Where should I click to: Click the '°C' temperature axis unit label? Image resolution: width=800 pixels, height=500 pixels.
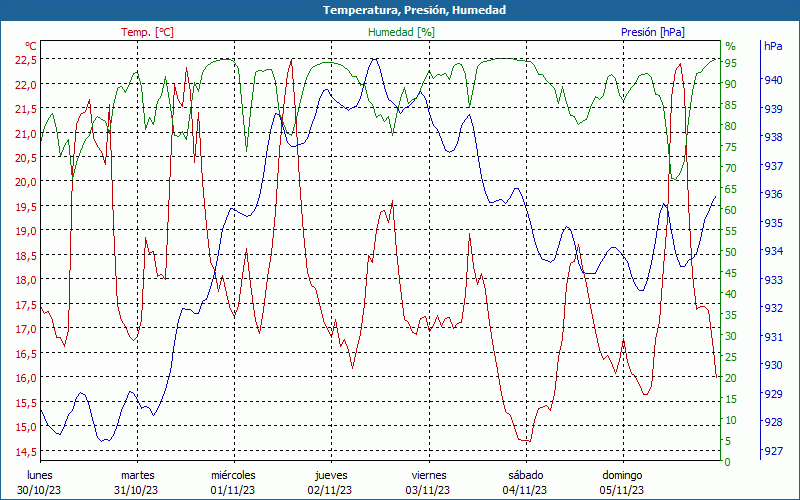point(31,46)
